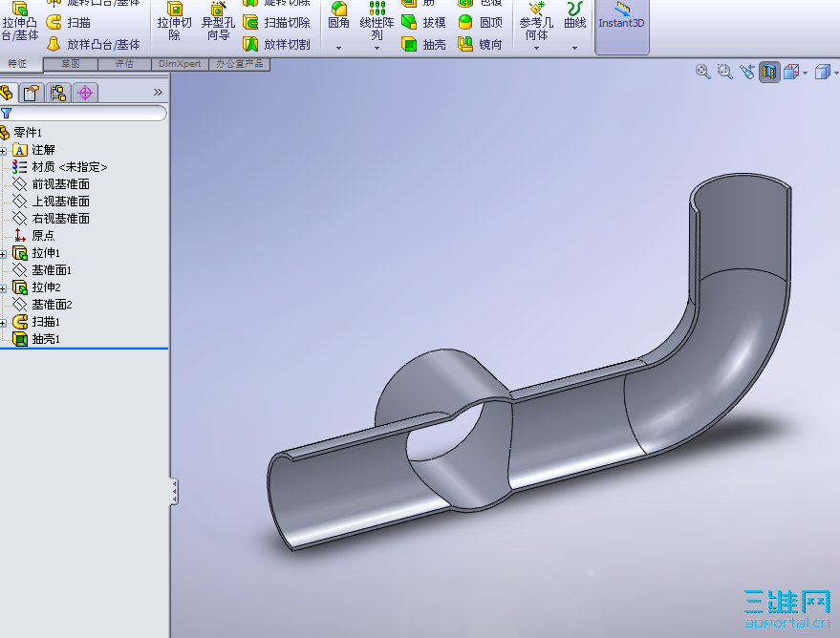The height and width of the screenshot is (638, 840).
Task: Expand the 注解 annotations node
Action: tap(3, 151)
